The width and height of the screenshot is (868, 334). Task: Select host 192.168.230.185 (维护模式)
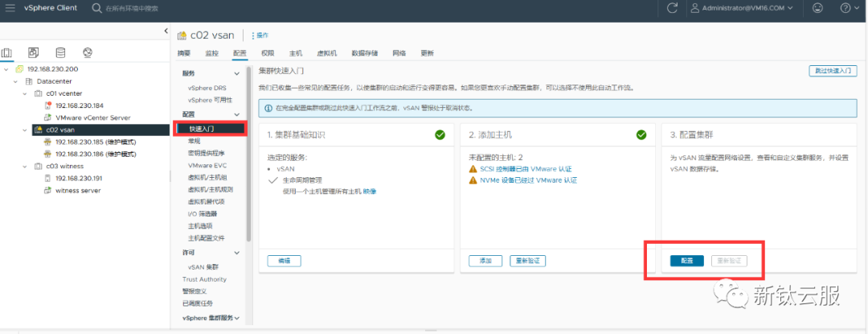click(95, 142)
